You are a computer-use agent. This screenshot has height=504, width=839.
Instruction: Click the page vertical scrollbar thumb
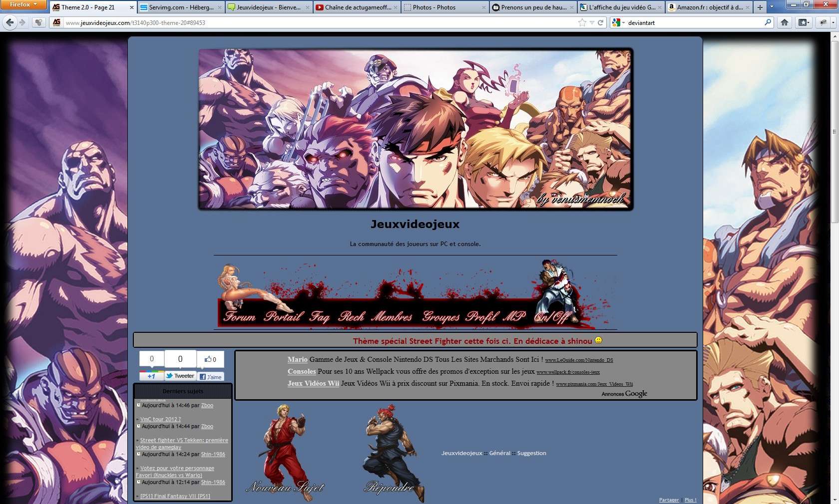834,131
